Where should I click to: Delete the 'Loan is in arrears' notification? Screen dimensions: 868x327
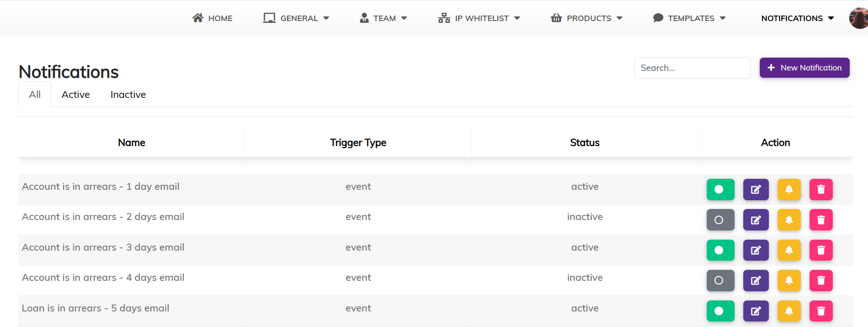pos(821,311)
